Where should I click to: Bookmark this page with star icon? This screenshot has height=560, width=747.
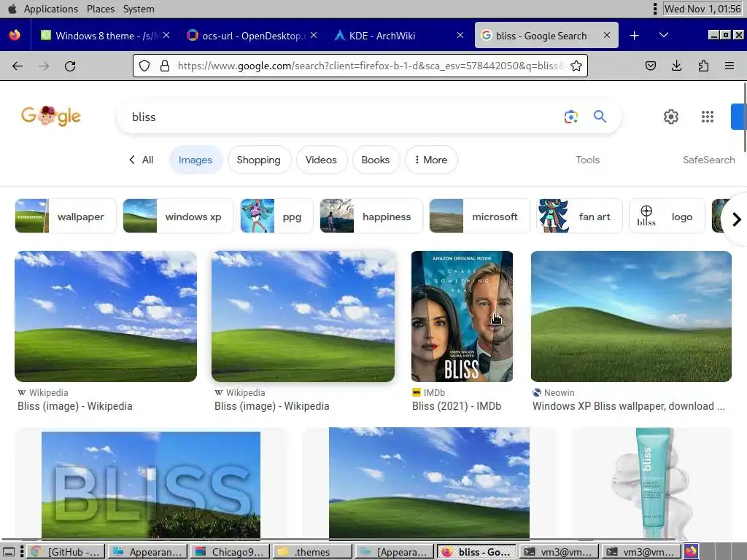pyautogui.click(x=576, y=66)
